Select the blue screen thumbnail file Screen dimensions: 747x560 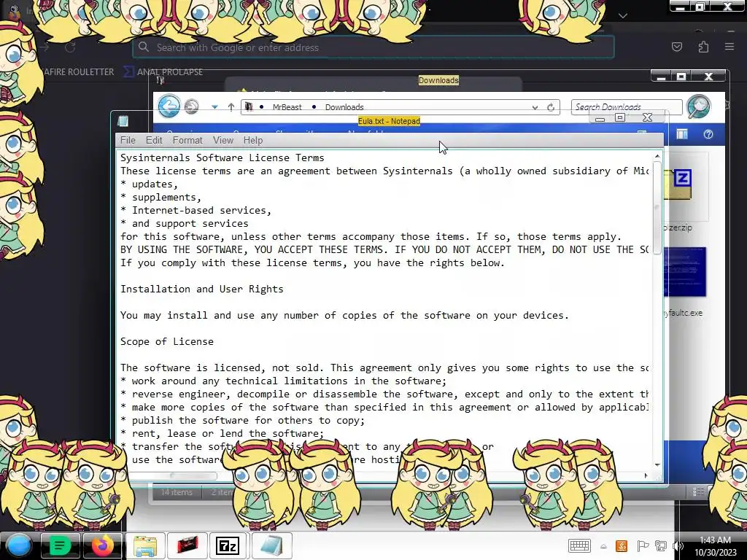[684, 272]
